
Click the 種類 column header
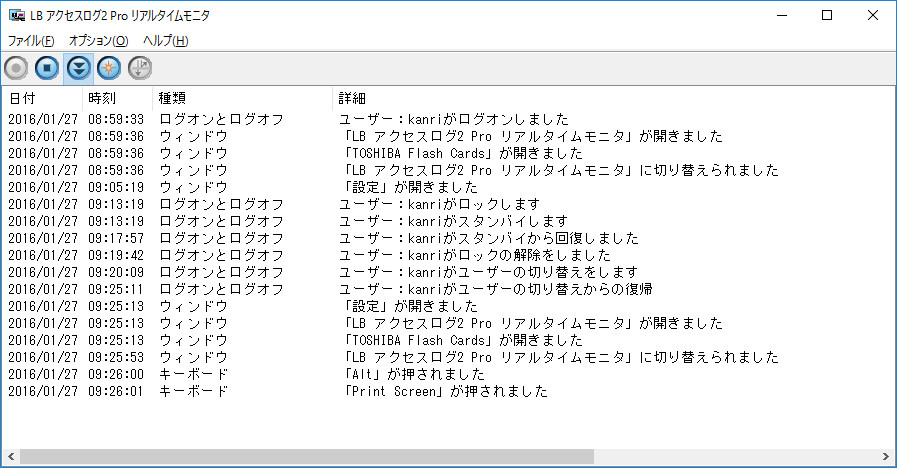click(242, 98)
